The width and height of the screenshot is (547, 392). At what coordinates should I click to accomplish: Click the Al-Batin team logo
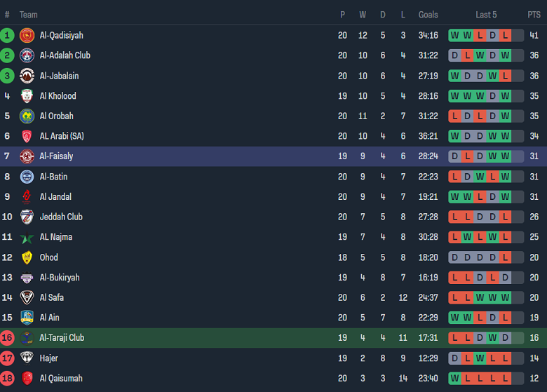tap(27, 177)
